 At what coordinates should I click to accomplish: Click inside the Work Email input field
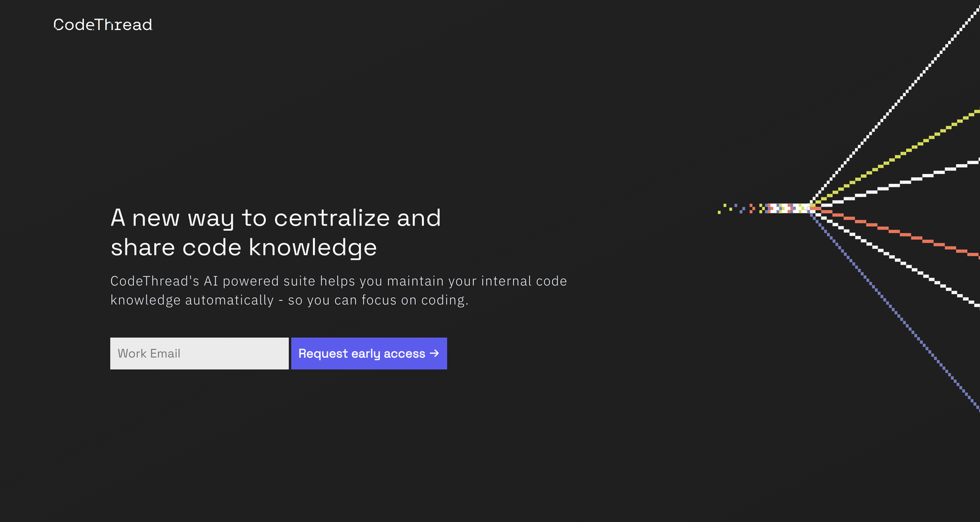click(x=199, y=354)
